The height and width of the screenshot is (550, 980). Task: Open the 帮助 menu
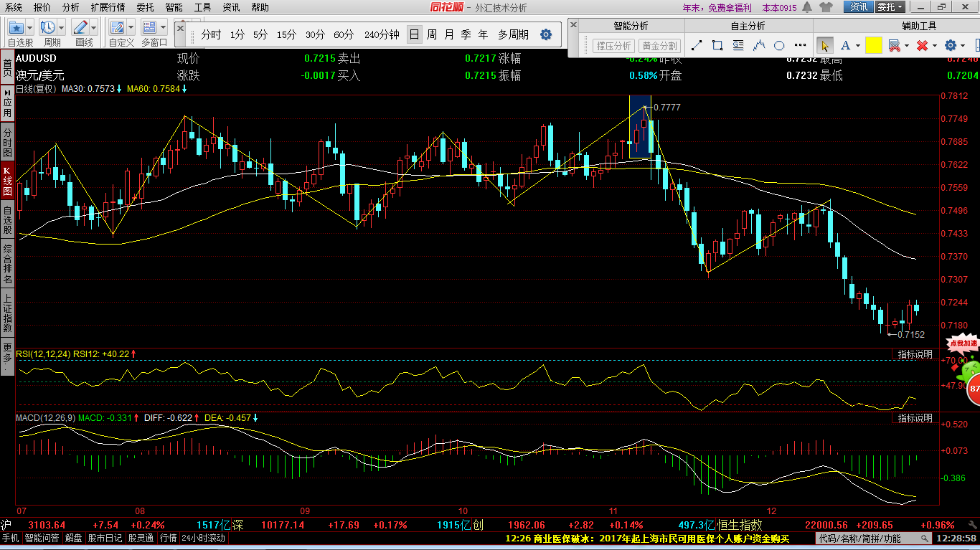(260, 7)
